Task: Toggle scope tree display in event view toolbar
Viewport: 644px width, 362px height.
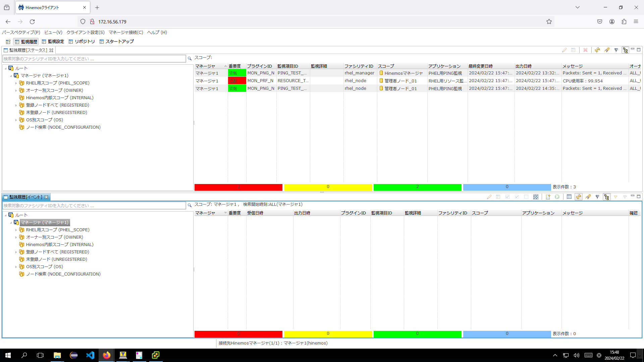Action: coord(607,197)
